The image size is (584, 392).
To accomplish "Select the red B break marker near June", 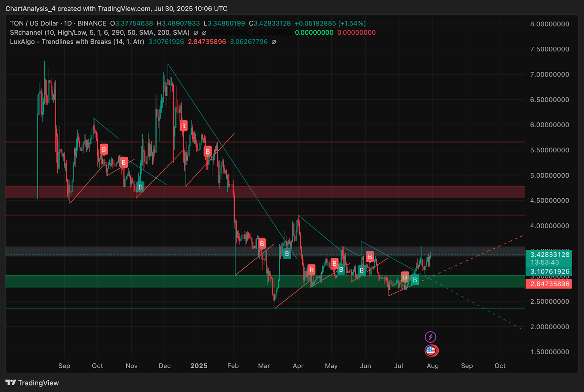I will 370,257.
